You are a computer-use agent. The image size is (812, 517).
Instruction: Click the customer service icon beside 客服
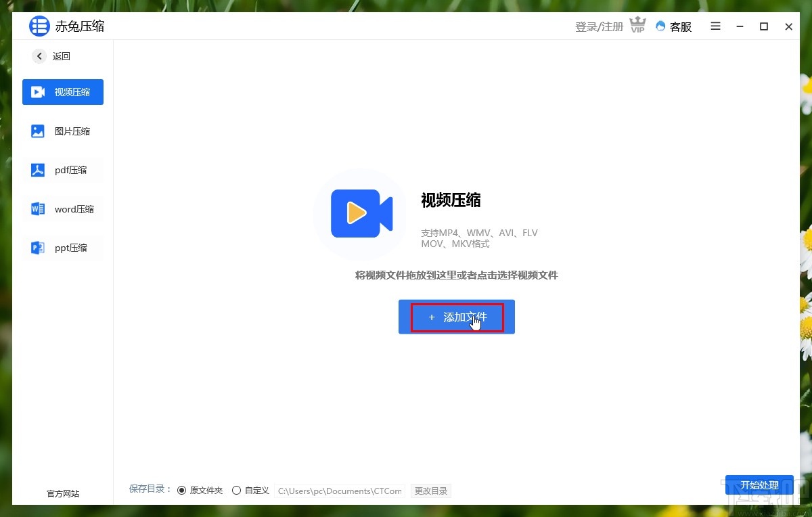point(660,26)
